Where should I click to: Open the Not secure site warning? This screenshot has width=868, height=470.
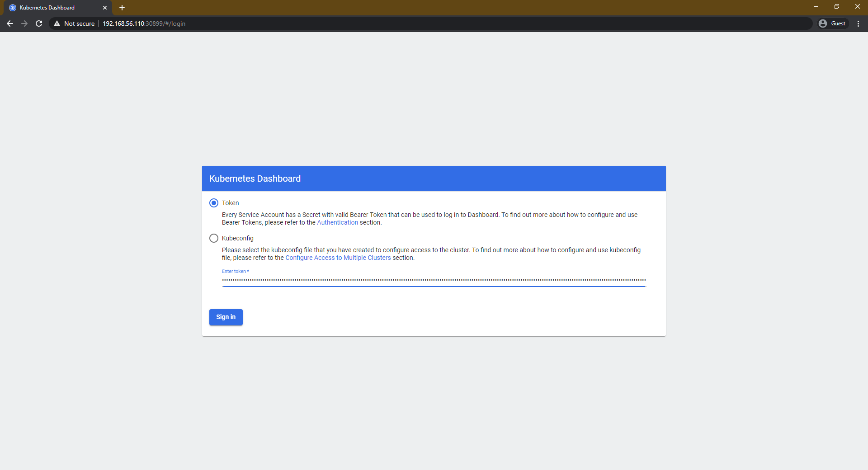coord(74,23)
